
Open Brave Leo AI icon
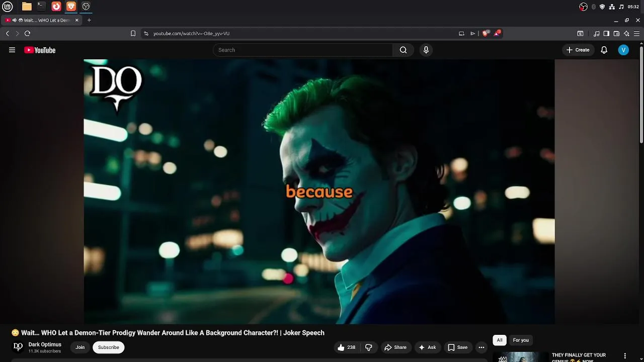point(626,33)
